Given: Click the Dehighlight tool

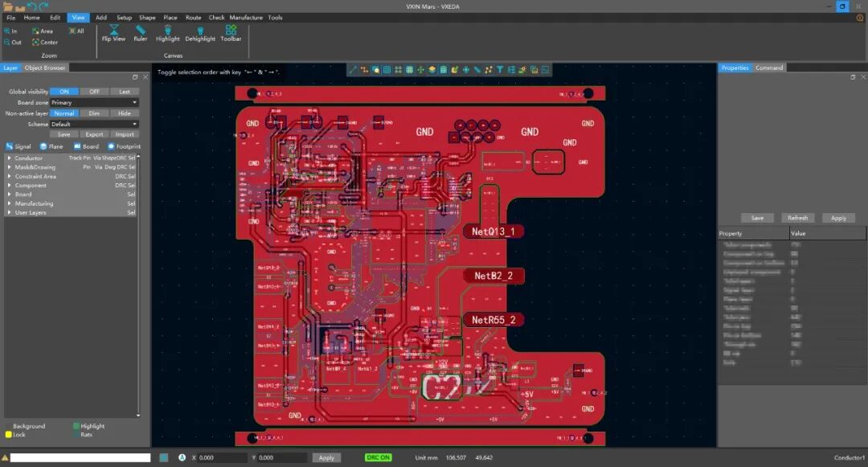Looking at the screenshot, I should (x=200, y=33).
